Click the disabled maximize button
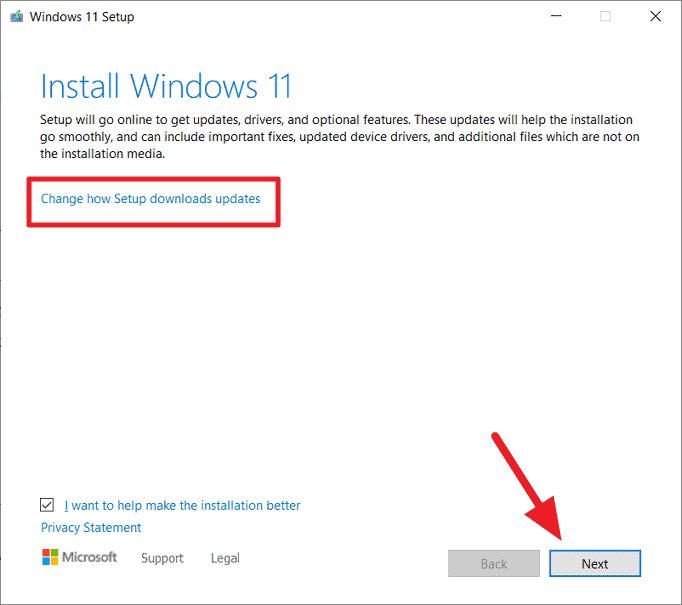Viewport: 682px width, 605px height. pyautogui.click(x=605, y=16)
